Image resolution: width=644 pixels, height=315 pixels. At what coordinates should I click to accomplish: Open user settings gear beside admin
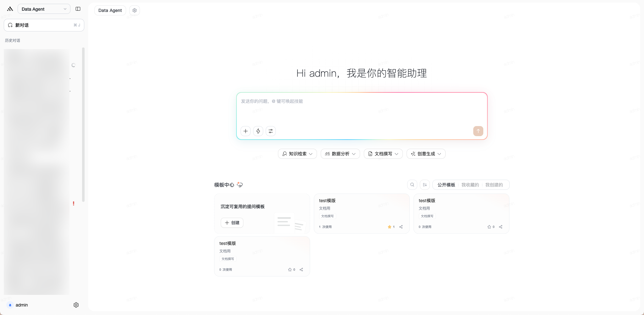(x=76, y=305)
